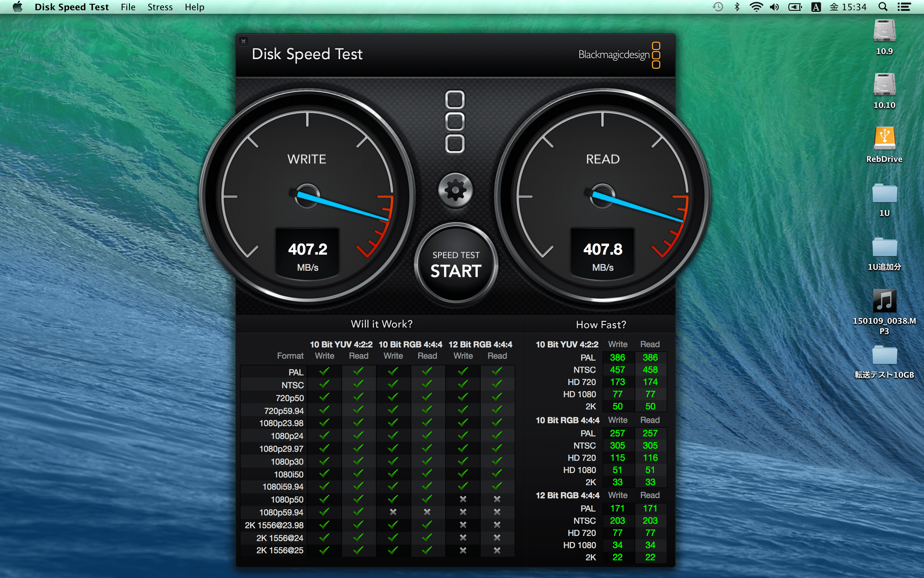The width and height of the screenshot is (924, 578).
Task: Click the Disk Speed Test window title
Action: tap(307, 54)
